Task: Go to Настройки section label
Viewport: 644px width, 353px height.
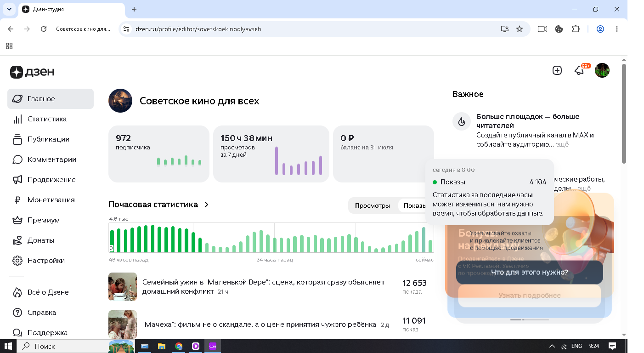Action: (46, 261)
